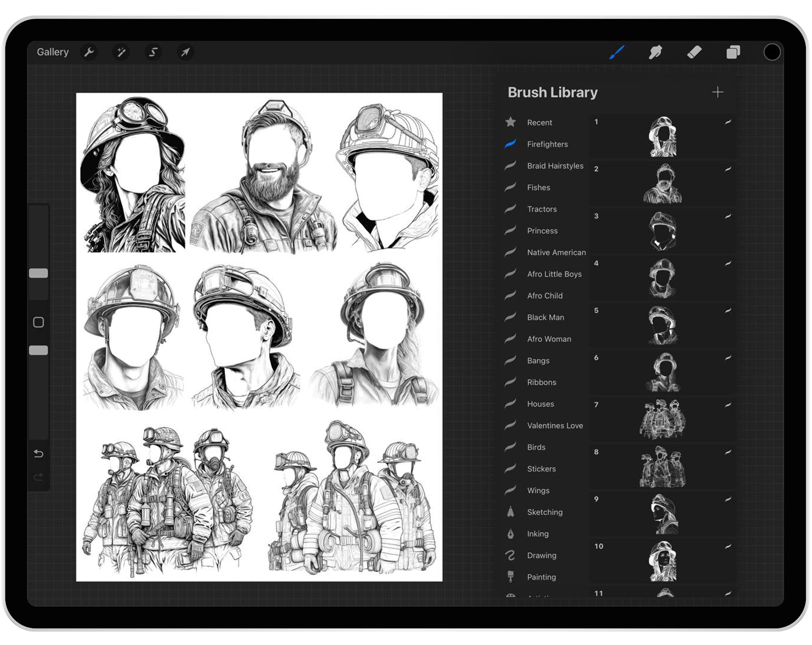Image resolution: width=812 pixels, height=645 pixels.
Task: Tap the Undo arrow
Action: pos(39,454)
